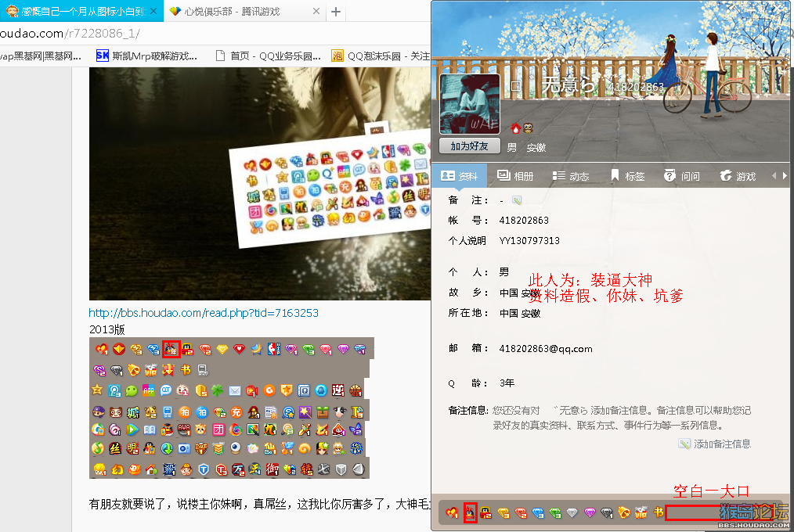Screen dimensions: 794x532
Task: Click the red-boxed penguin icon in profile bar
Action: pos(470,512)
